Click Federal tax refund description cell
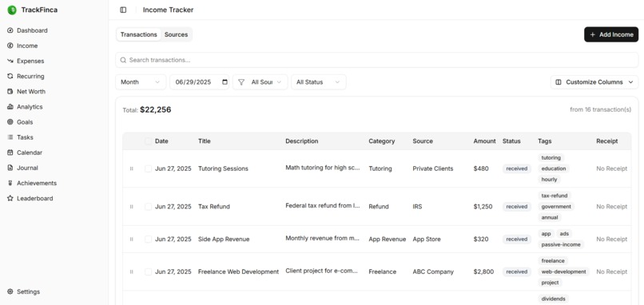 (x=323, y=206)
